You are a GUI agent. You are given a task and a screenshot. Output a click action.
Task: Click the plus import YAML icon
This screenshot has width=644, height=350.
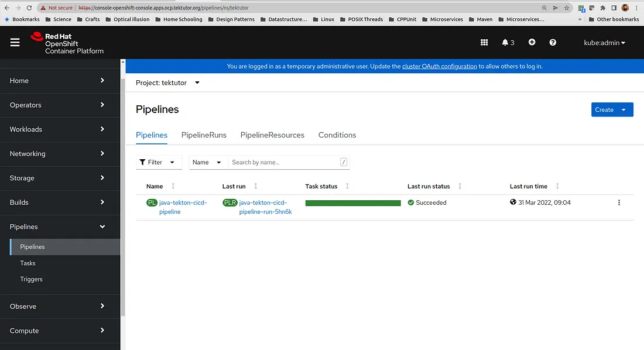point(532,42)
